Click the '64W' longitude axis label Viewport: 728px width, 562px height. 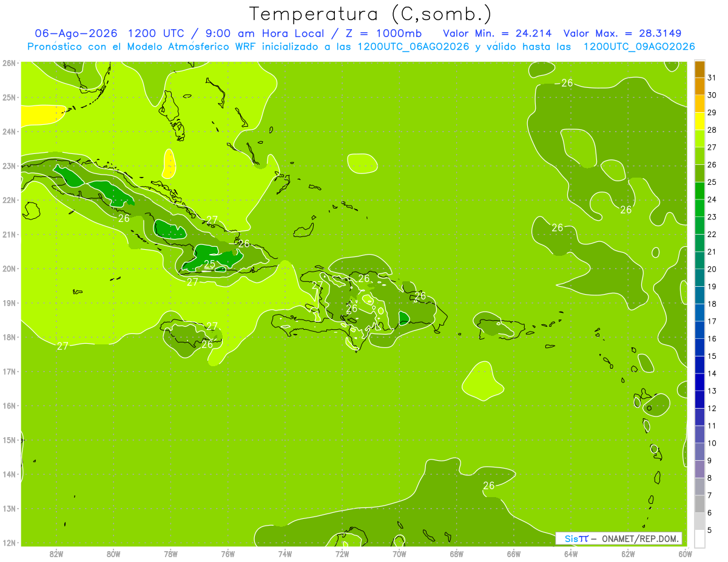571,554
